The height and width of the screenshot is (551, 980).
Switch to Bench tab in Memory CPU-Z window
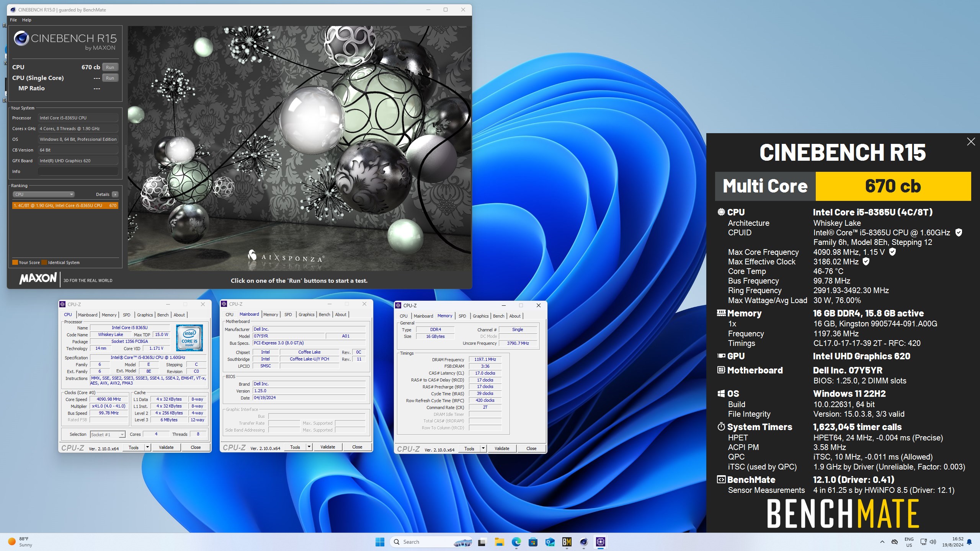coord(498,316)
